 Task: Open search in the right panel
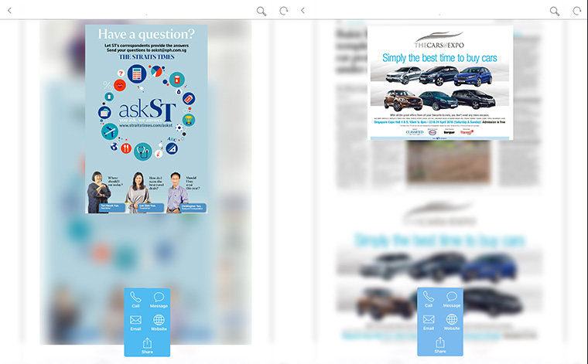(x=555, y=12)
